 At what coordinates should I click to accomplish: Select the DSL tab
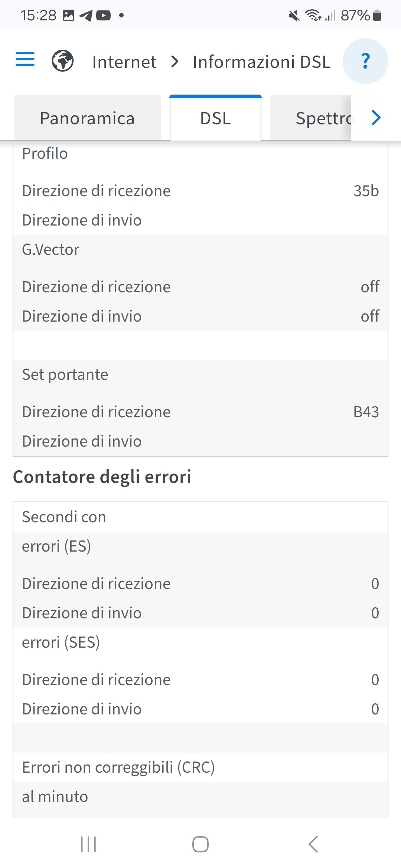[215, 119]
